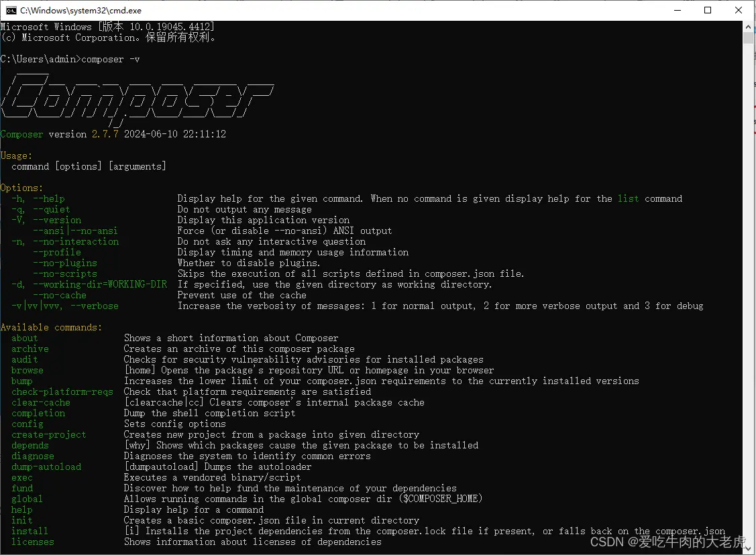The width and height of the screenshot is (756, 555).
Task: Maximize the cmd.exe window
Action: (x=708, y=10)
